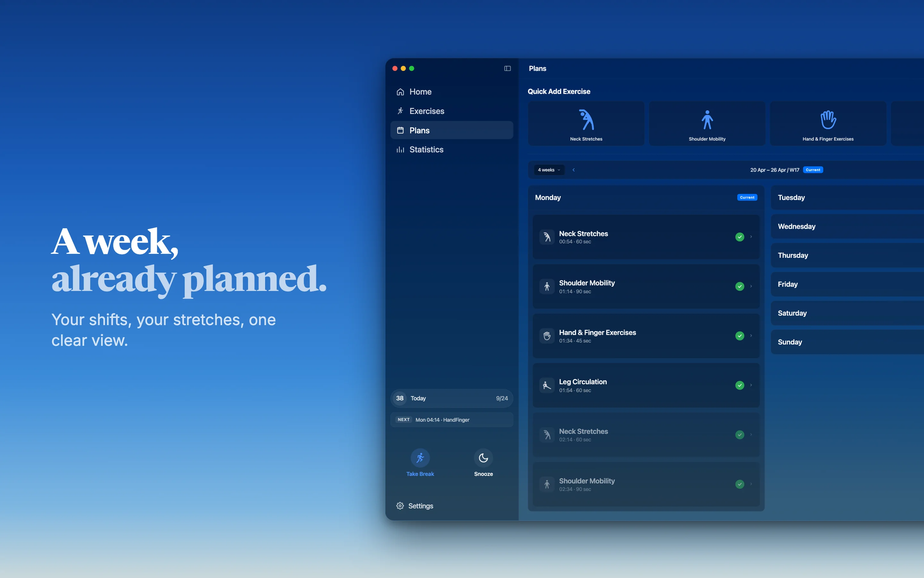The image size is (924, 578).
Task: Click the Take Break label
Action: point(420,474)
